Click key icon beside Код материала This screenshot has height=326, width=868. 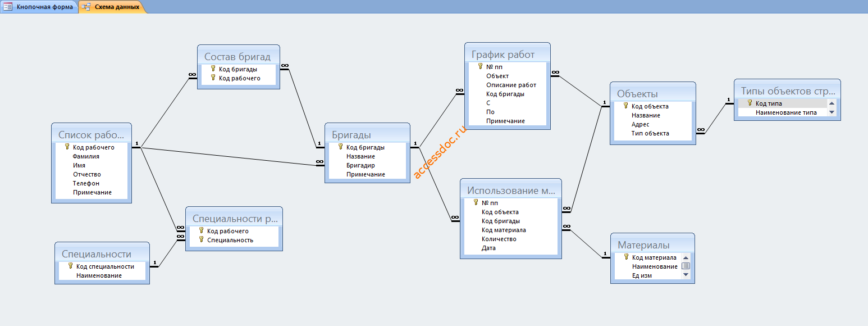tap(627, 257)
